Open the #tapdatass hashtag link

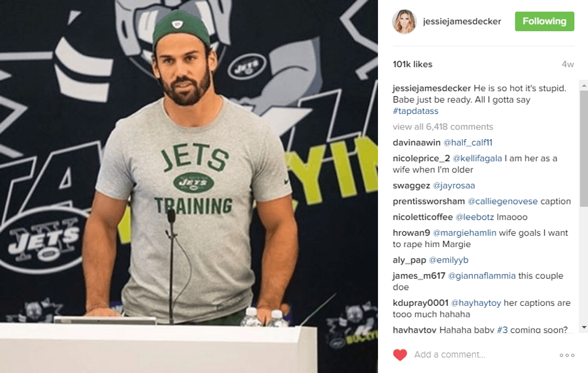click(415, 111)
